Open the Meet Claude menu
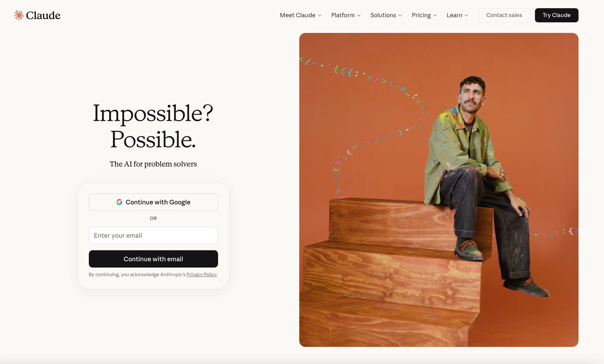Viewport: 604px width, 364px height. tap(300, 15)
